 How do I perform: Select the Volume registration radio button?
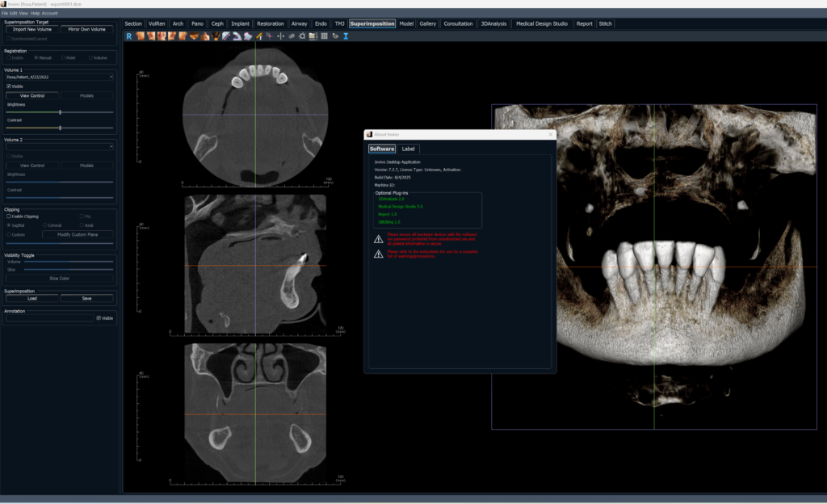(90, 57)
